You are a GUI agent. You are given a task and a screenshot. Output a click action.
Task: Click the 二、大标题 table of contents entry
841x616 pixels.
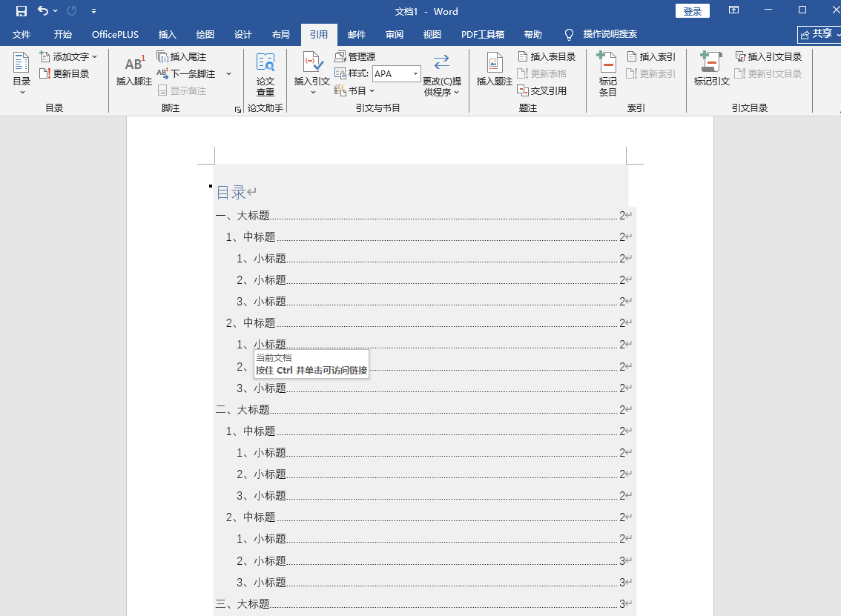coord(243,410)
